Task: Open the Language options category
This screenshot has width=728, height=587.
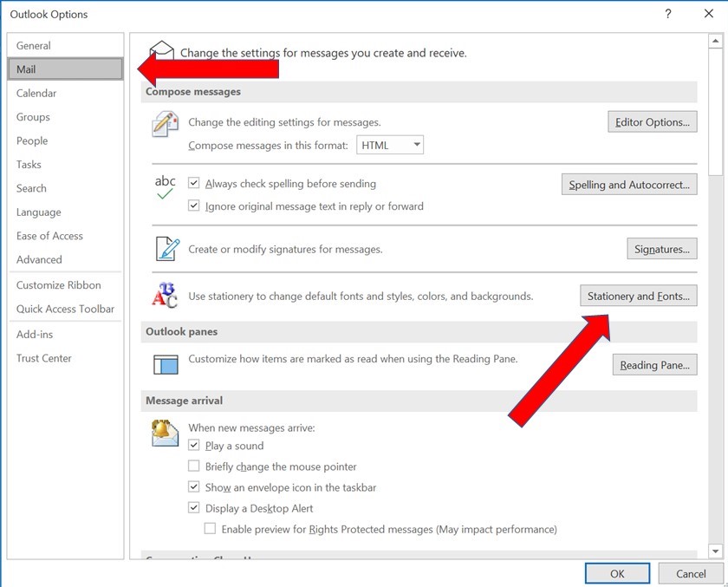Action: (x=66, y=212)
